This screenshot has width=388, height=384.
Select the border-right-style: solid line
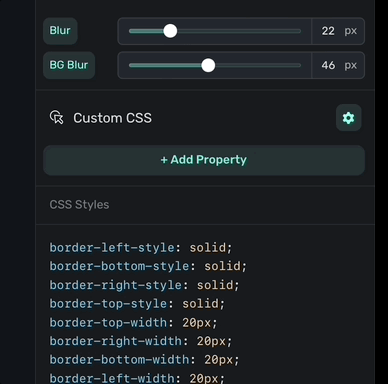tap(144, 285)
